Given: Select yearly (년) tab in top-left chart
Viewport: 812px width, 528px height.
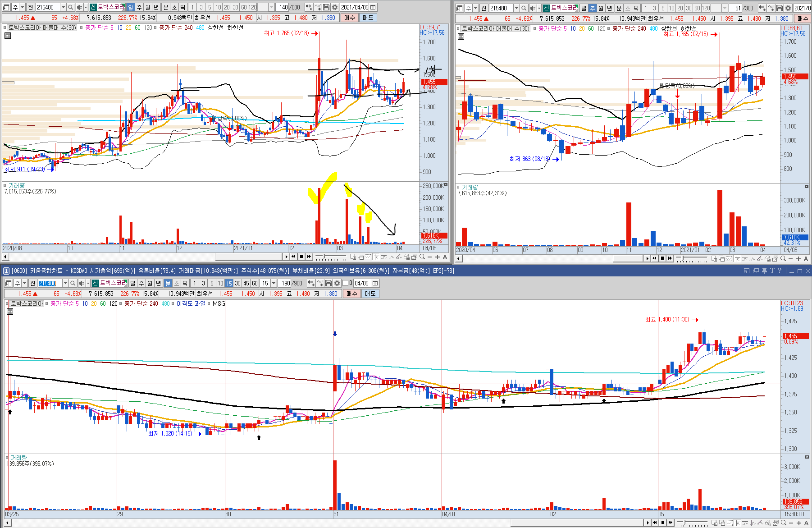Looking at the screenshot, I should pyautogui.click(x=156, y=7).
